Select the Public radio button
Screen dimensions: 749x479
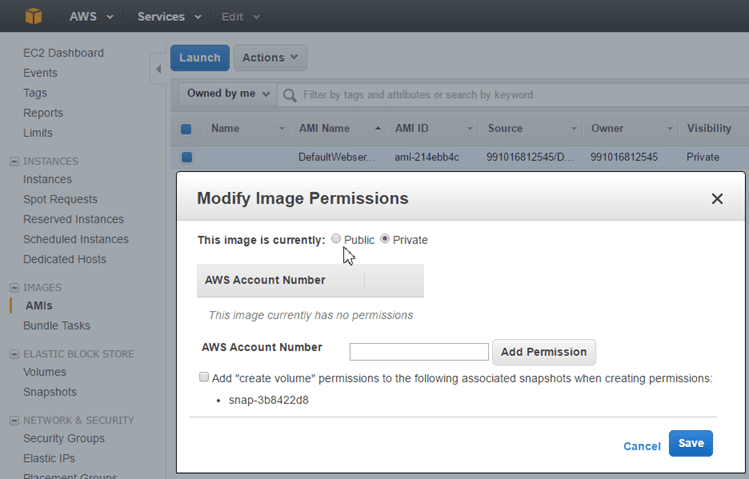(x=336, y=238)
